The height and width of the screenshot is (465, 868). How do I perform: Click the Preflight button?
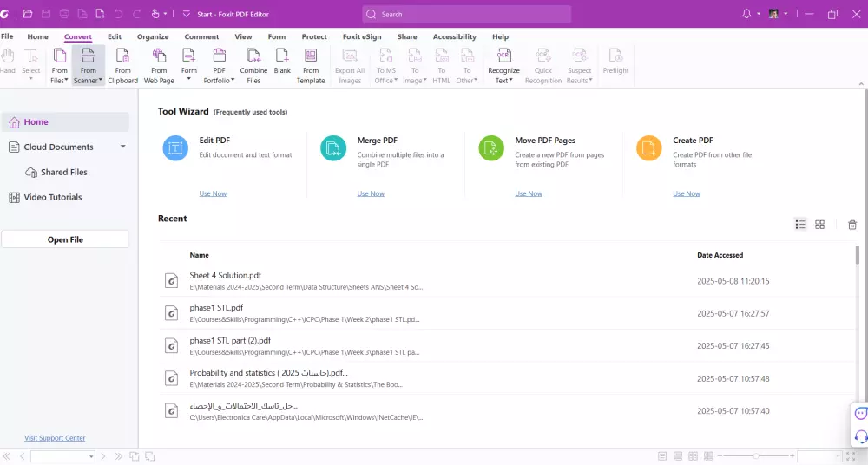615,61
